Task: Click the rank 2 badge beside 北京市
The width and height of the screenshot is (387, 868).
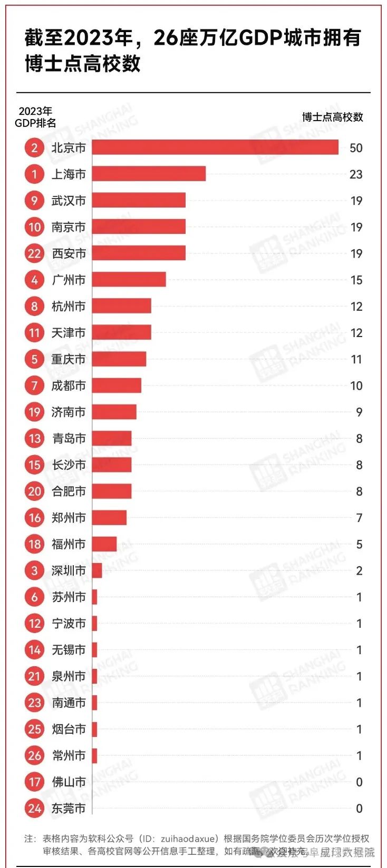Action: pos(34,147)
